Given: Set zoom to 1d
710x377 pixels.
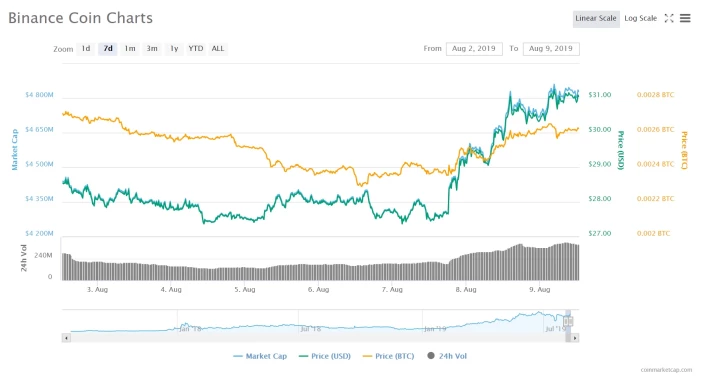Looking at the screenshot, I should (86, 48).
